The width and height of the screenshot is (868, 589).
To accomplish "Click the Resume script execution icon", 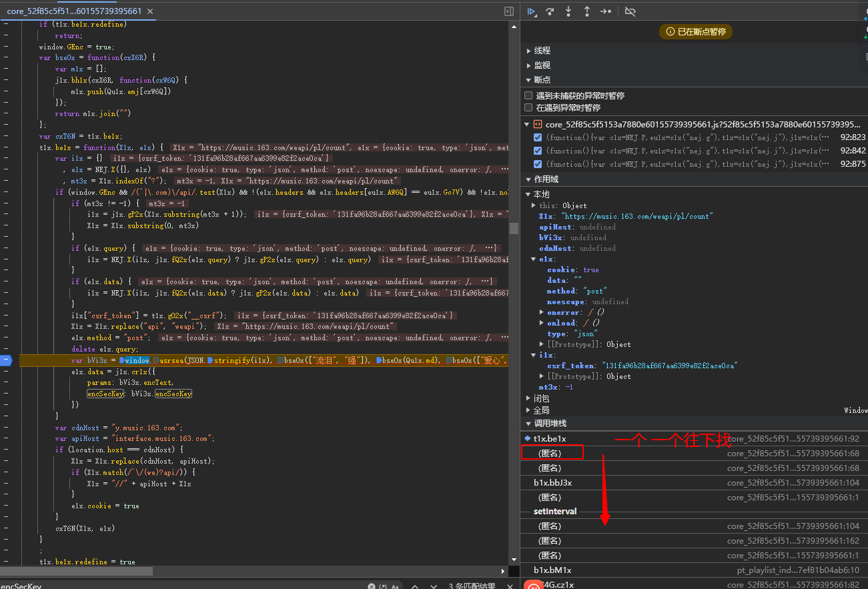I will [531, 11].
